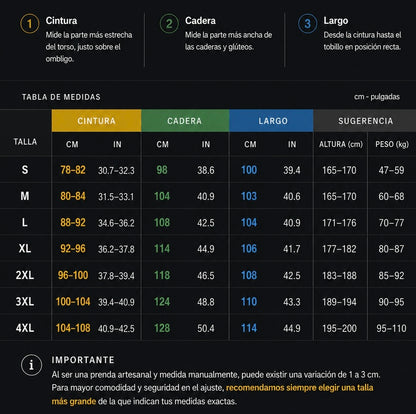Click the cm - pulgadas unit label

(x=377, y=97)
